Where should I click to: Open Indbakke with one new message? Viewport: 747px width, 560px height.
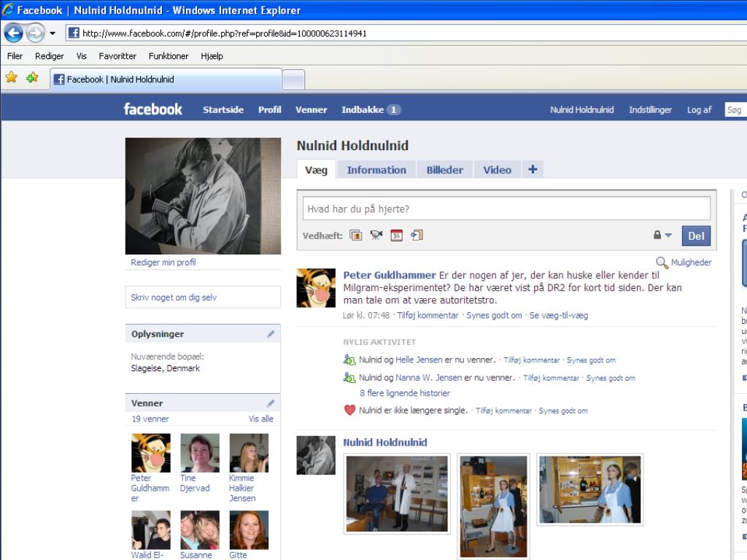(371, 109)
